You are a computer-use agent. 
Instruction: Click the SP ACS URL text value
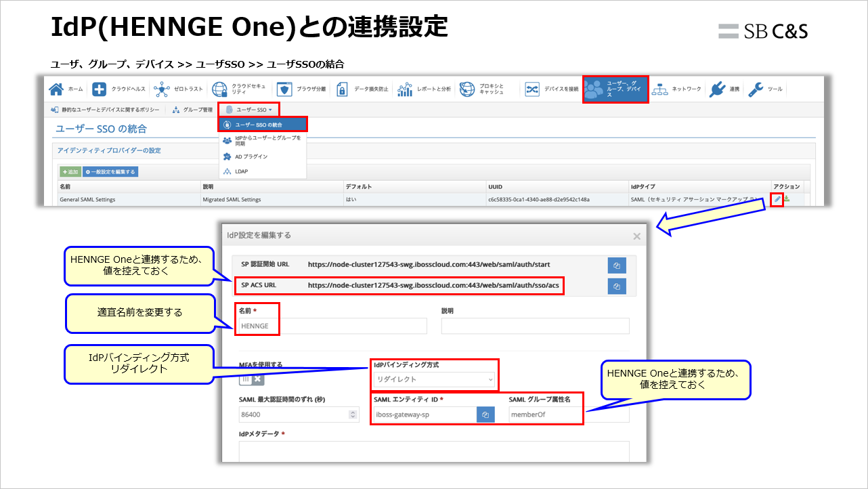coord(433,286)
